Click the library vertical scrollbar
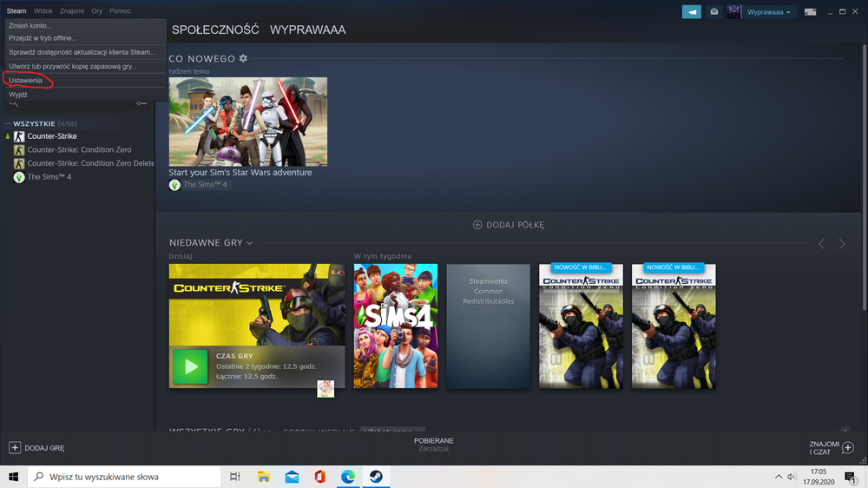Image resolution: width=868 pixels, height=488 pixels. pos(865,177)
